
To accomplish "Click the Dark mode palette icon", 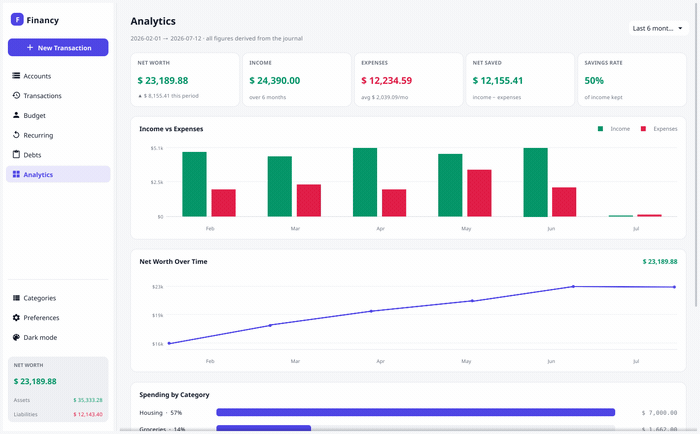I will pos(16,337).
